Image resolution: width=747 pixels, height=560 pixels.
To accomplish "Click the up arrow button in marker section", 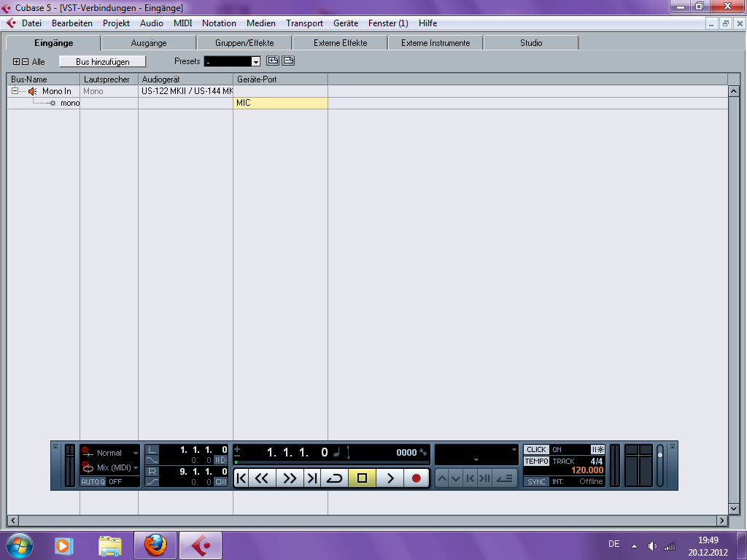I will (442, 478).
